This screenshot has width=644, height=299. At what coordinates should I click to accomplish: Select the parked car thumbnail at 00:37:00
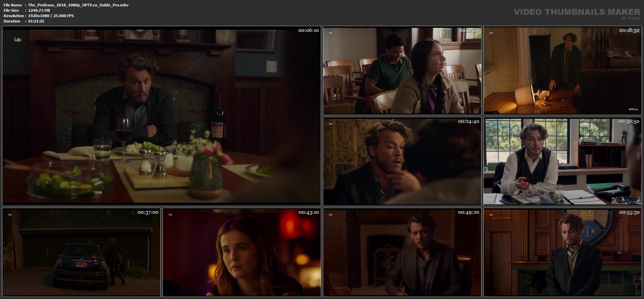point(81,252)
